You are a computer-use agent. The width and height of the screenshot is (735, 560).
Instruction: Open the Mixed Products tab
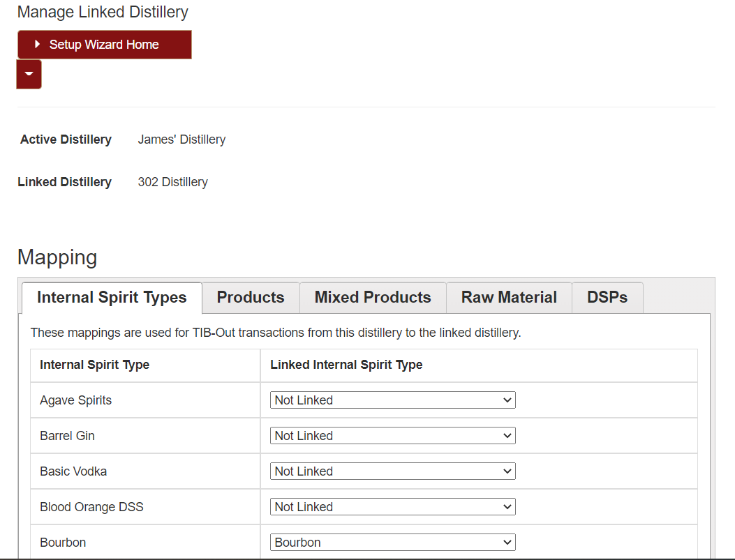373,297
